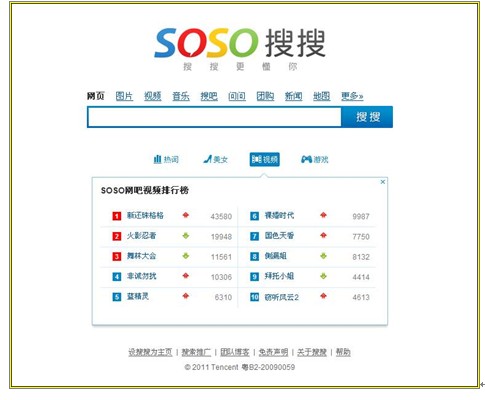This screenshot has width=485, height=400.
Task: Select the 网页 search category
Action: tap(96, 96)
